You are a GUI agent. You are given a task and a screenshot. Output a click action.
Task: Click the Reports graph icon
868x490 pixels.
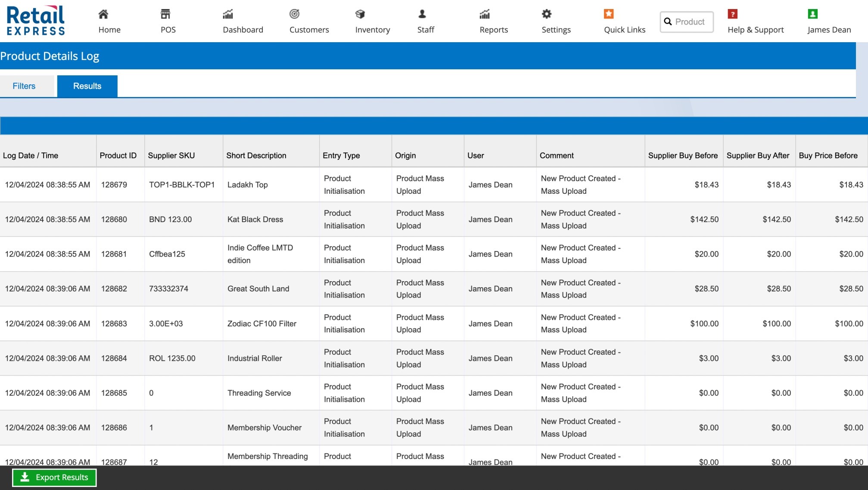click(x=485, y=14)
